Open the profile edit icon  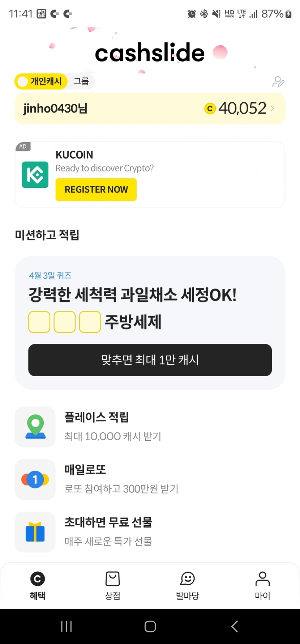[278, 82]
